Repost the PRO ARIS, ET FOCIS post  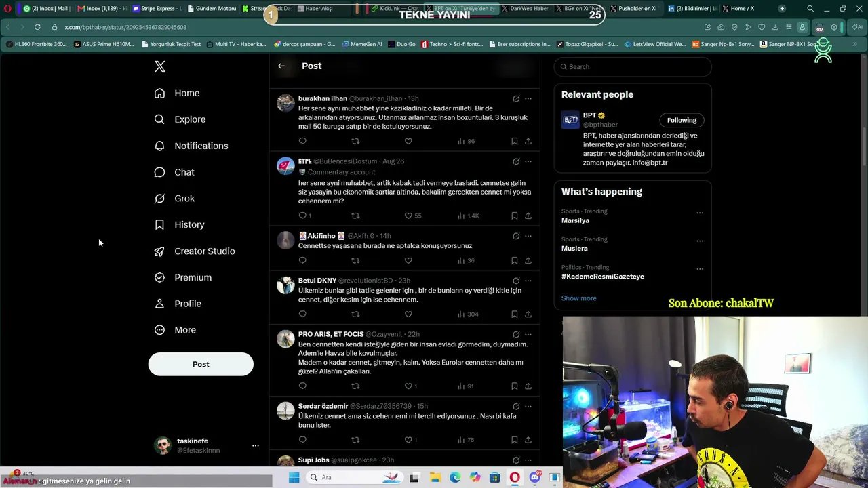[x=355, y=386]
